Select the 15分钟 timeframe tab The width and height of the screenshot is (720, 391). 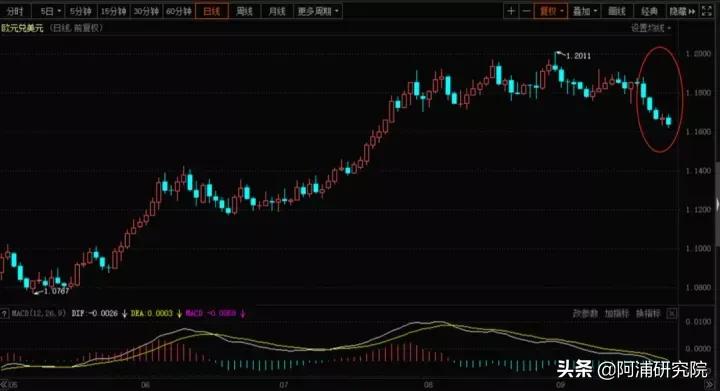tap(113, 11)
